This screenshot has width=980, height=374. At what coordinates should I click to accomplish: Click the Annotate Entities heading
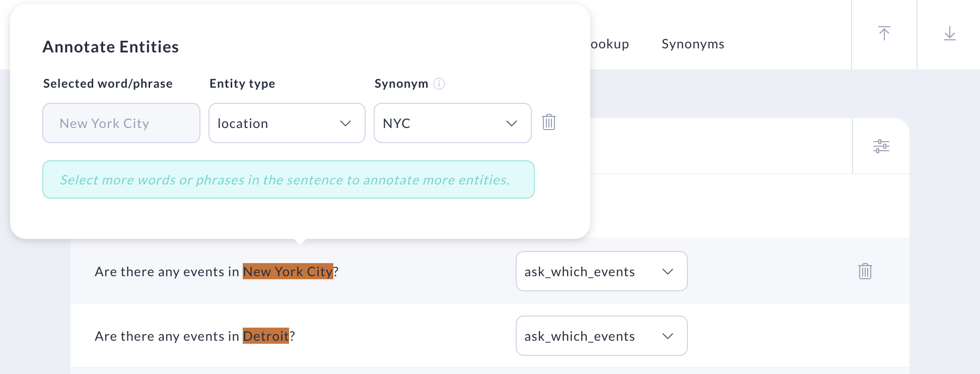click(x=111, y=47)
